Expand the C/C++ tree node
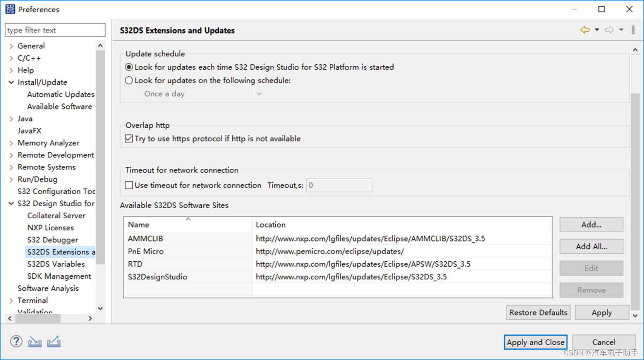Viewport: 644px width, 360px height. pyautogui.click(x=11, y=58)
